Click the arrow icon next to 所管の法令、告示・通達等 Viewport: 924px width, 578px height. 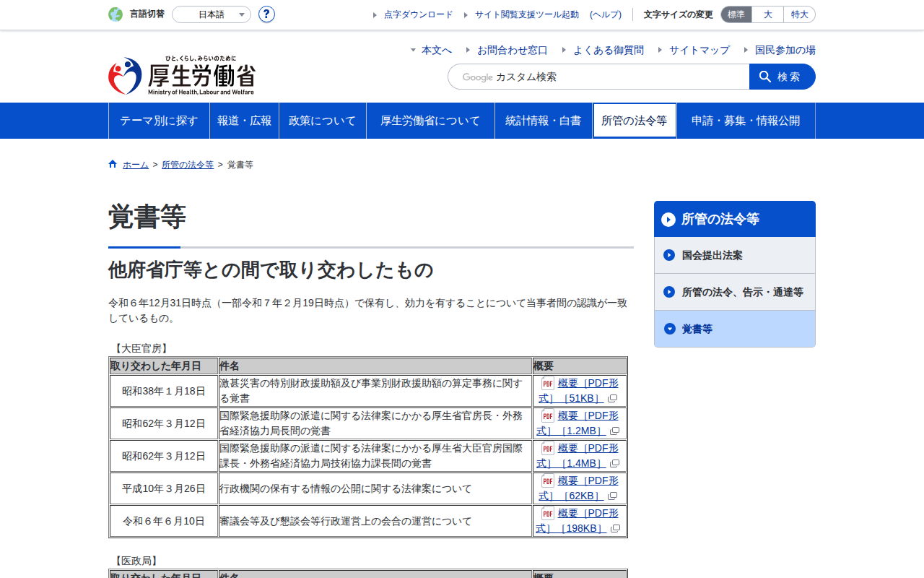tap(669, 292)
